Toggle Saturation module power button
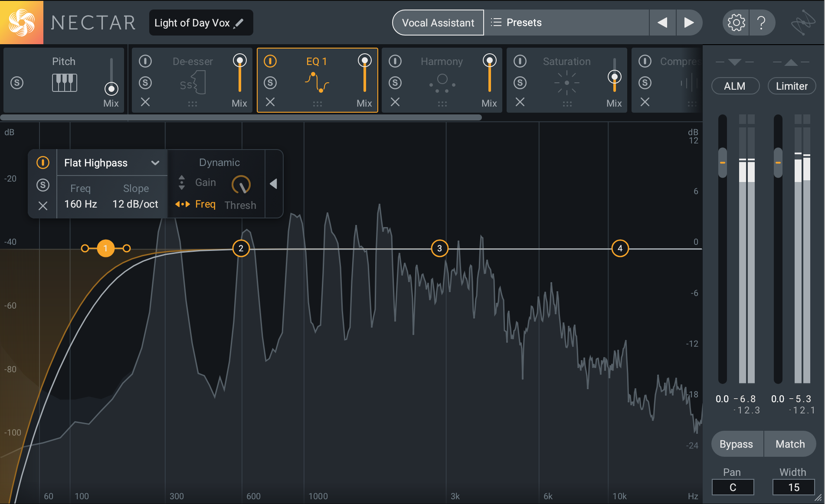The height and width of the screenshot is (504, 825). 520,61
